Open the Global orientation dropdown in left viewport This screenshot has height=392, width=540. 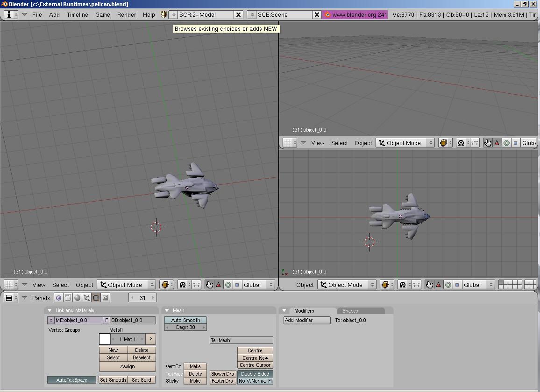pos(258,285)
